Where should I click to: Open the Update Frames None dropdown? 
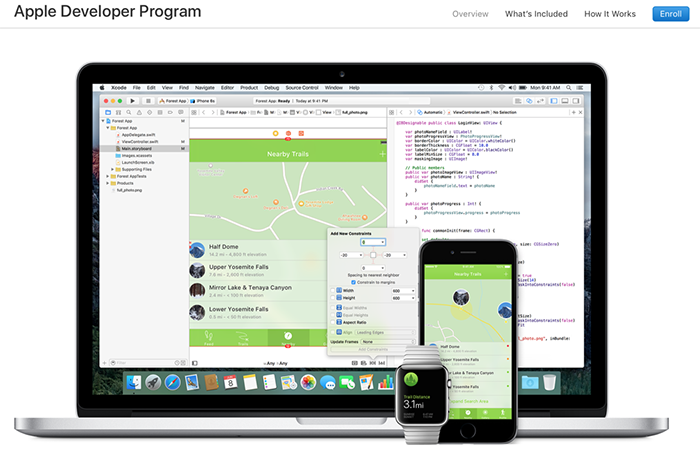coord(388,342)
